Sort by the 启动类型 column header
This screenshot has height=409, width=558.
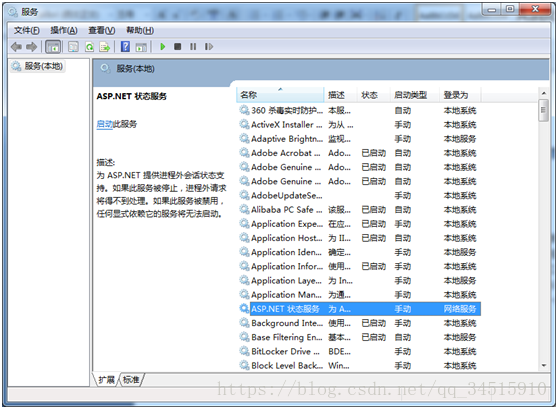tap(415, 95)
